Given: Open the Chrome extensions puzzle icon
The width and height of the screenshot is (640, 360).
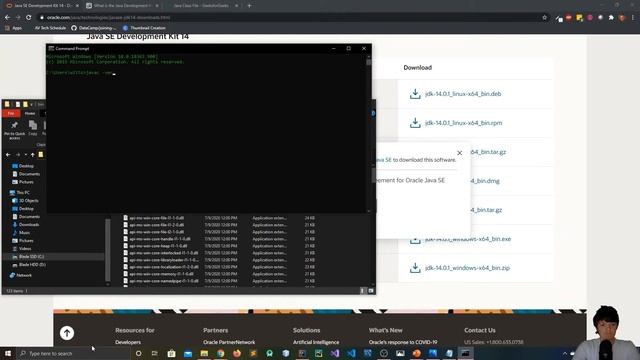Looking at the screenshot, I should point(611,18).
